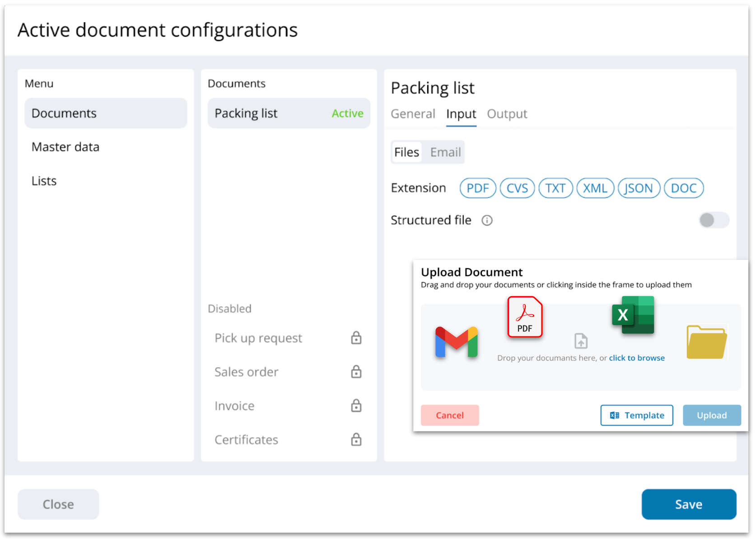Screen dimensions: 756x539
Task: Select the active Packing list document
Action: [x=289, y=113]
